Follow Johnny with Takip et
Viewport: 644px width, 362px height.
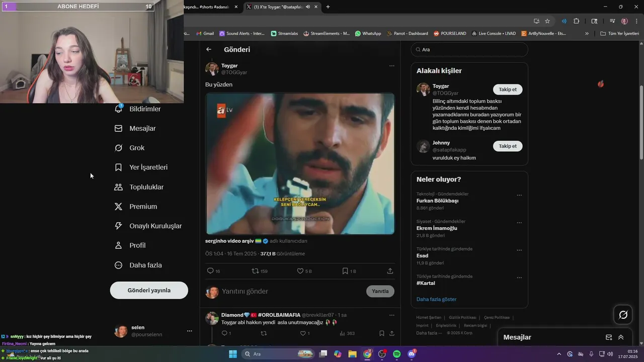[508, 146]
